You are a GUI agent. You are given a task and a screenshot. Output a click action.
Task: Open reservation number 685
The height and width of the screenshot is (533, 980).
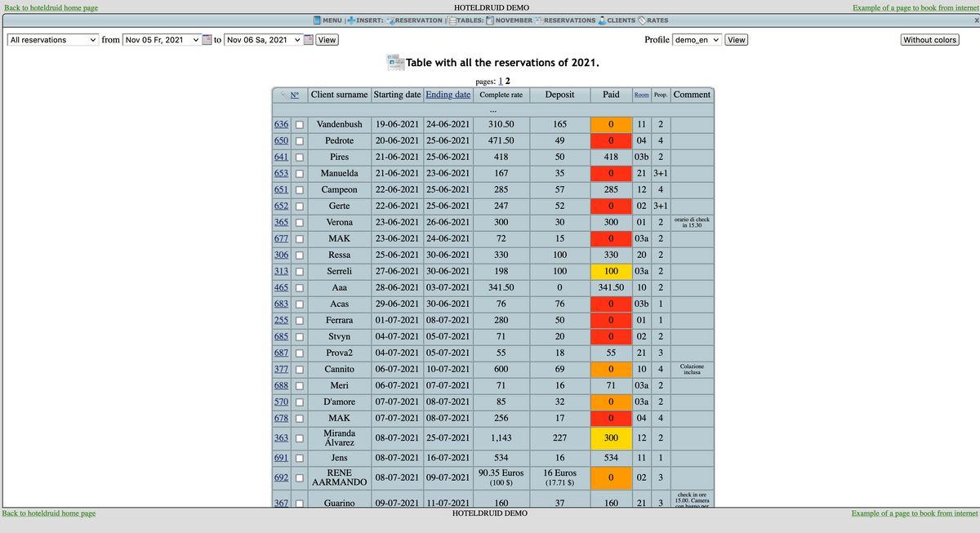click(x=281, y=336)
